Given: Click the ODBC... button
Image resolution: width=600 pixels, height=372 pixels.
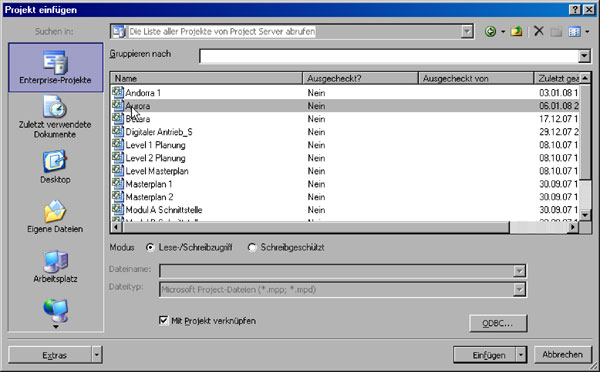Looking at the screenshot, I should tap(498, 323).
